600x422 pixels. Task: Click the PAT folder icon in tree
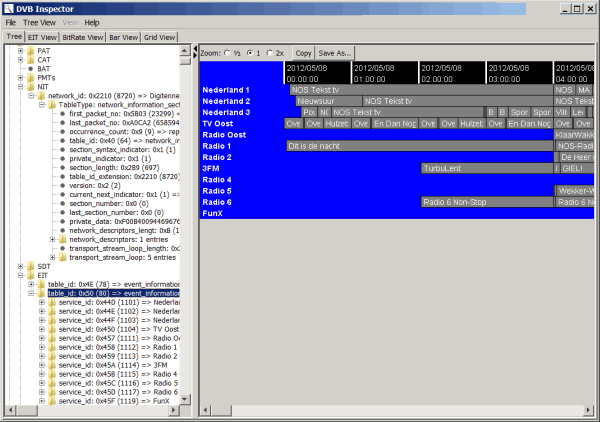pyautogui.click(x=31, y=50)
